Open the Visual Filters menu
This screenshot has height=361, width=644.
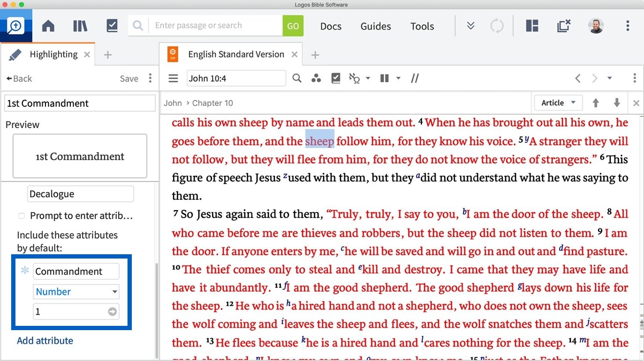pyautogui.click(x=316, y=78)
